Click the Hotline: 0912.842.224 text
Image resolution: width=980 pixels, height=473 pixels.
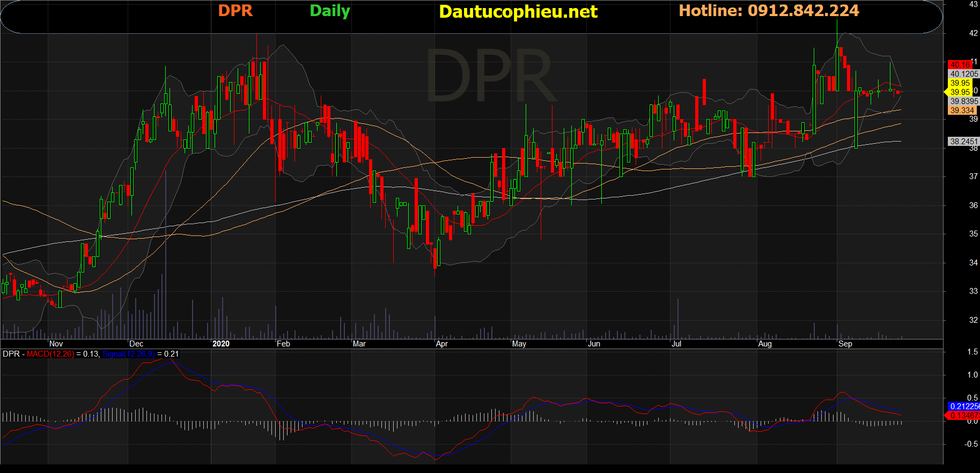(x=769, y=11)
